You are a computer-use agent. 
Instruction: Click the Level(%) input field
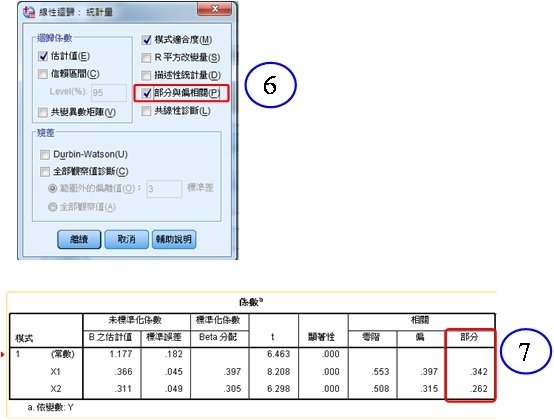(x=109, y=93)
